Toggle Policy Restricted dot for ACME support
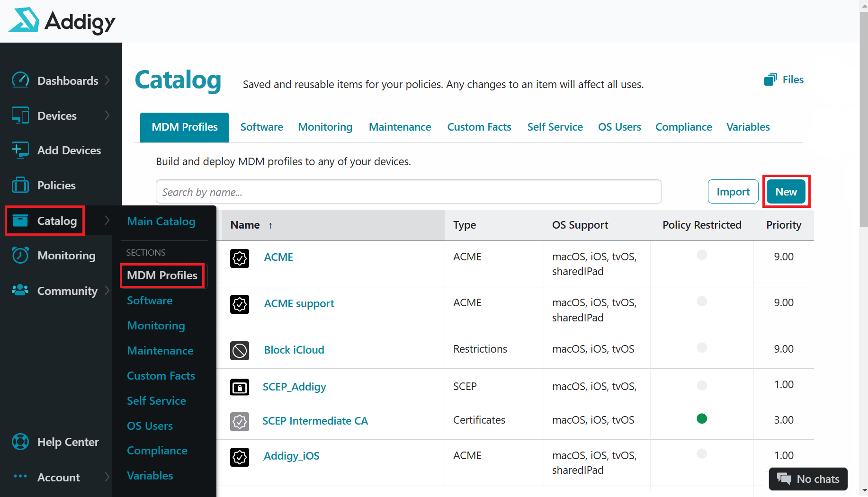This screenshot has width=868, height=497. coord(702,301)
